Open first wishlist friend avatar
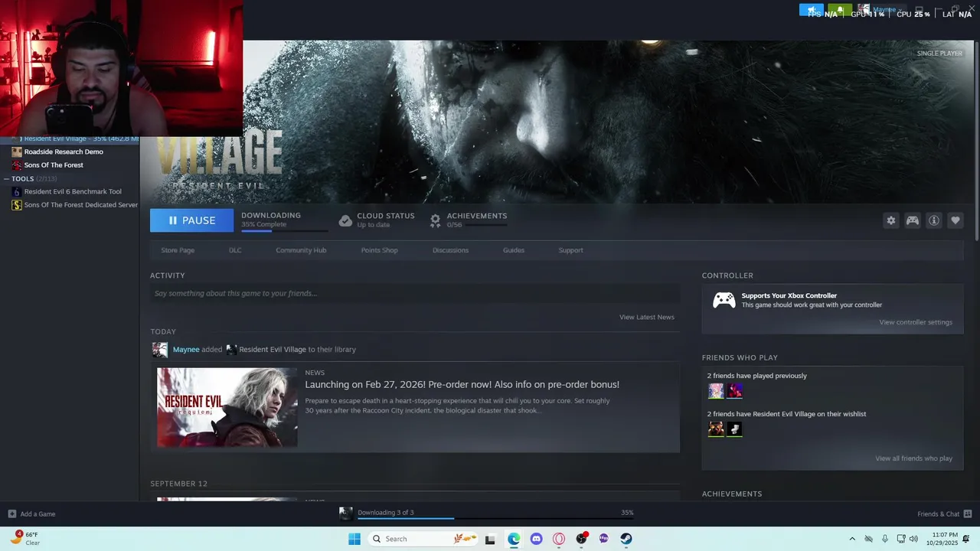Screen dimensions: 980x551 (x=716, y=429)
